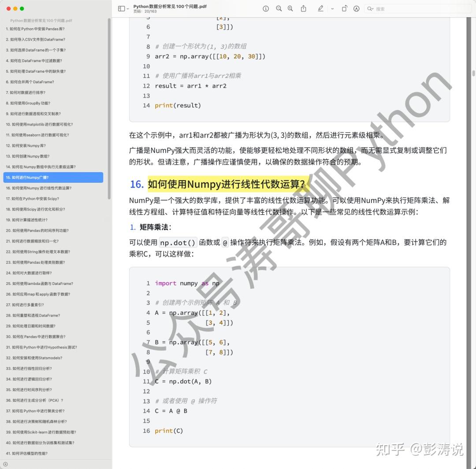Image resolution: width=476 pixels, height=469 pixels.
Task: Click the sidebar vertical scrollbar
Action: tap(109, 109)
